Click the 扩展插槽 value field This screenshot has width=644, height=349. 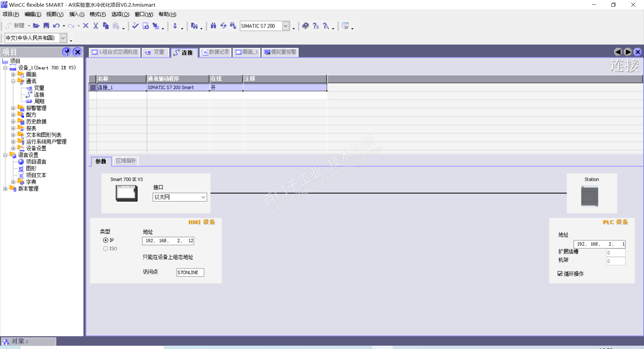616,253
